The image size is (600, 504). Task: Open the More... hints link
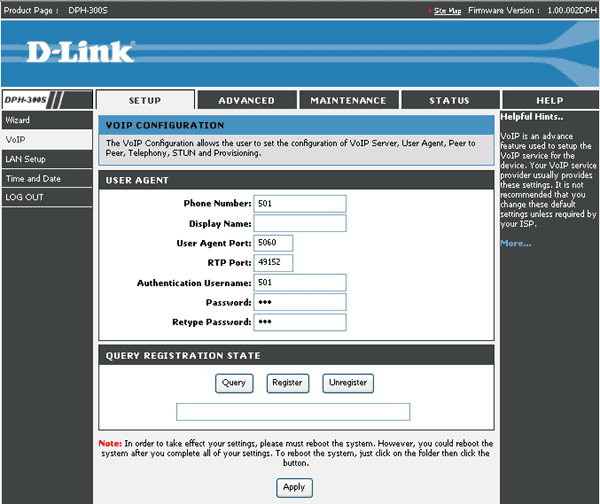pos(516,243)
